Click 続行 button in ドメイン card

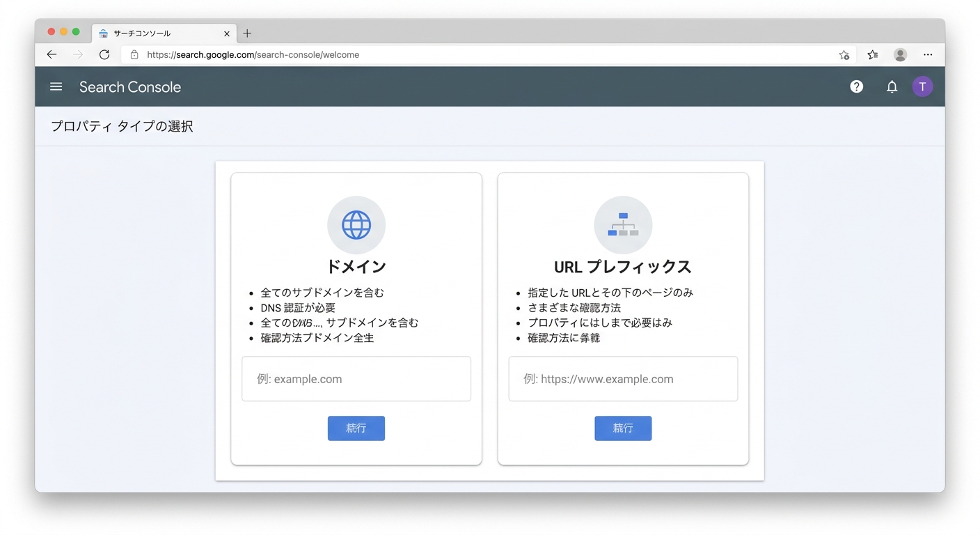[x=356, y=428]
